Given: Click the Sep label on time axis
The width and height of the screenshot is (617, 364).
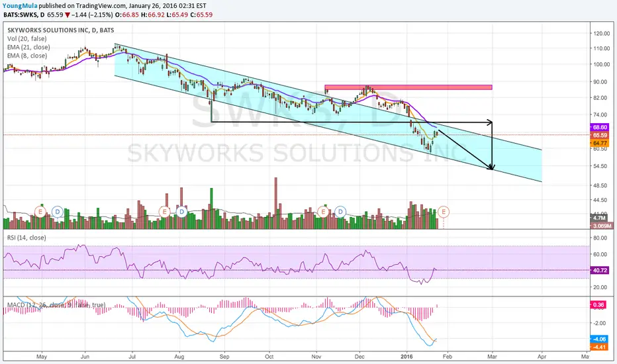Looking at the screenshot, I should point(224,357).
